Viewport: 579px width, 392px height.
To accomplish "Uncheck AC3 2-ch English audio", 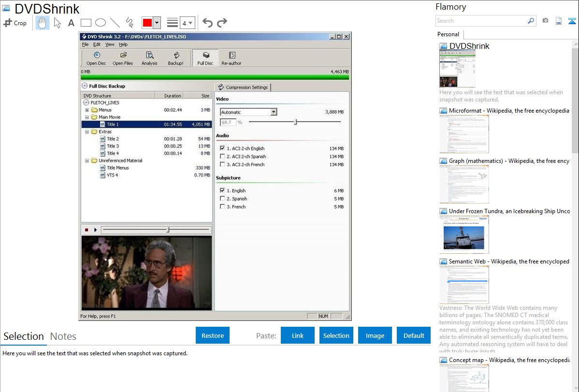I will pyautogui.click(x=222, y=148).
